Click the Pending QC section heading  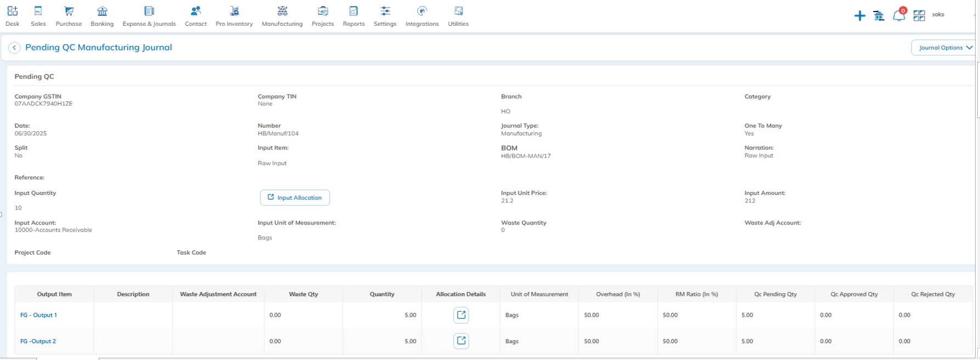tap(34, 76)
